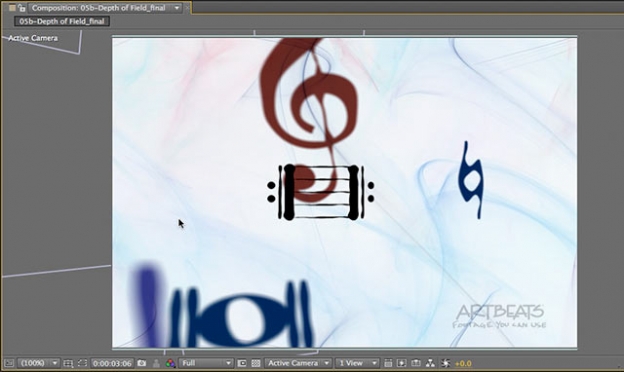
Task: Open the Composition tab name dropdown arrow
Action: (177, 8)
